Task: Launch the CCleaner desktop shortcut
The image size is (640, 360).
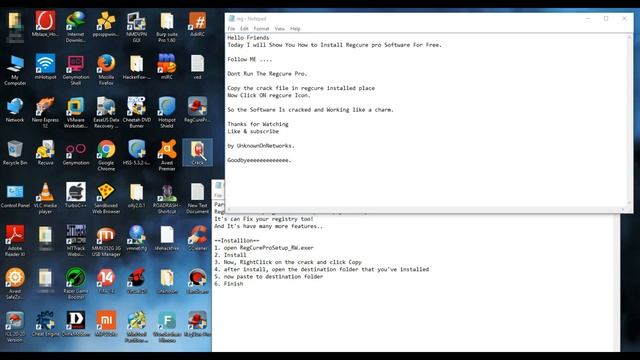Action: click(x=198, y=239)
